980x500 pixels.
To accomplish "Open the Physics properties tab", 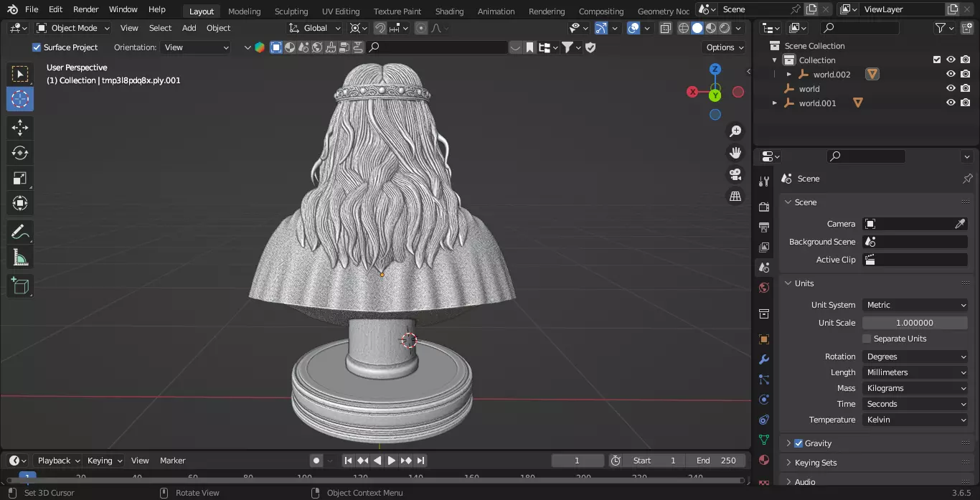I will pos(764,400).
